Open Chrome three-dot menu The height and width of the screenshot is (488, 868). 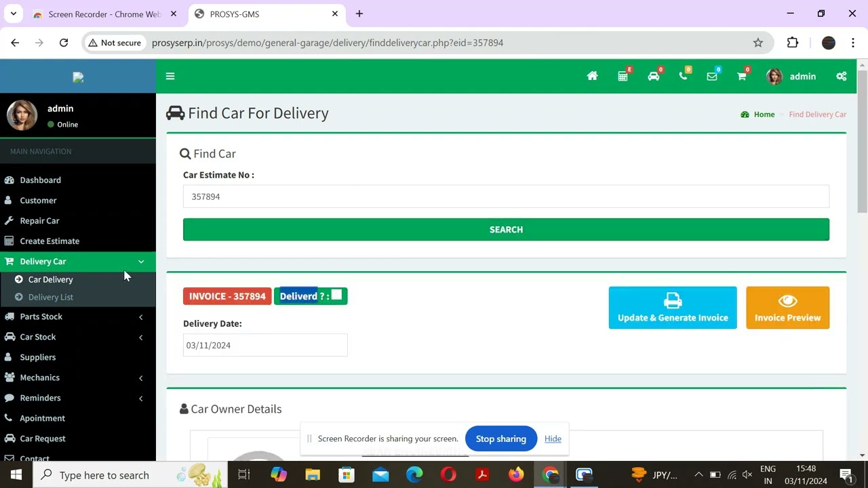pyautogui.click(x=853, y=43)
